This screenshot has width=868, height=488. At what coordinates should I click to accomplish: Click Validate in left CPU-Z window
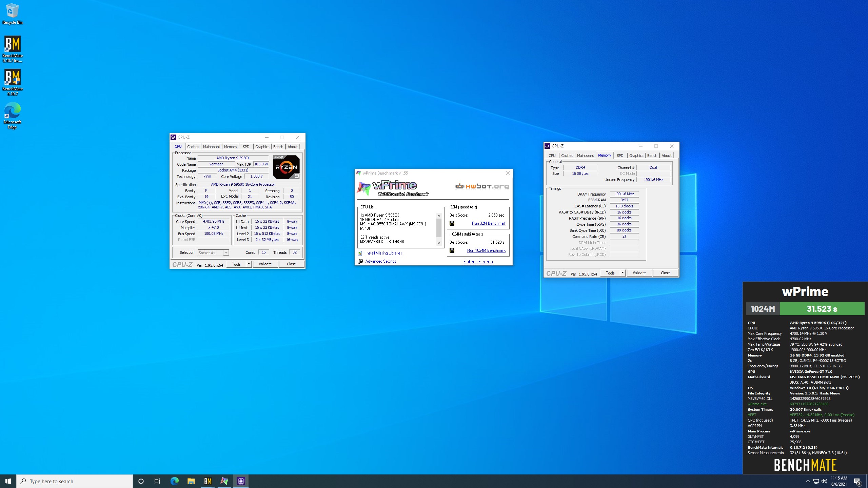coord(265,264)
